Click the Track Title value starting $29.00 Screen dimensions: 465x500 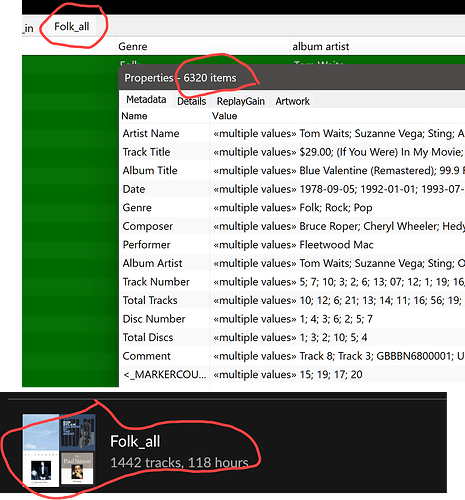click(339, 152)
